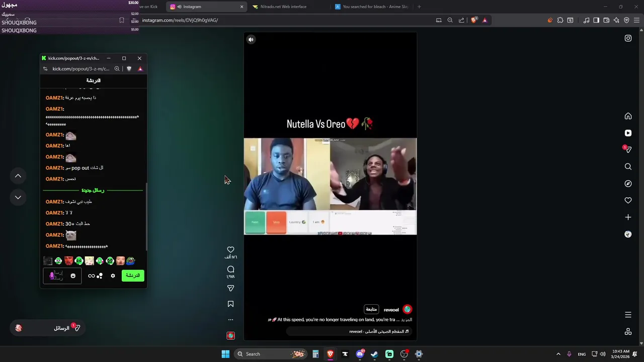Open the browser main hamburger menu

pyautogui.click(x=636, y=20)
